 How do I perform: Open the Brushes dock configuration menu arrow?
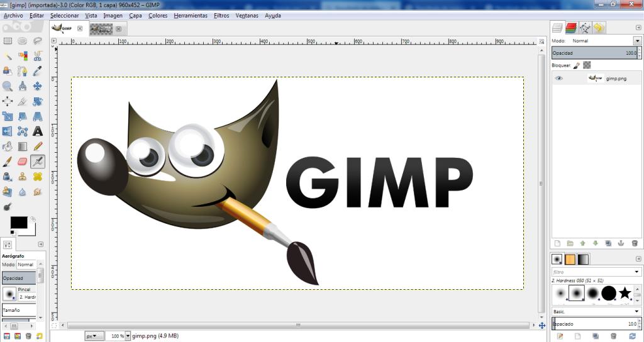point(638,258)
